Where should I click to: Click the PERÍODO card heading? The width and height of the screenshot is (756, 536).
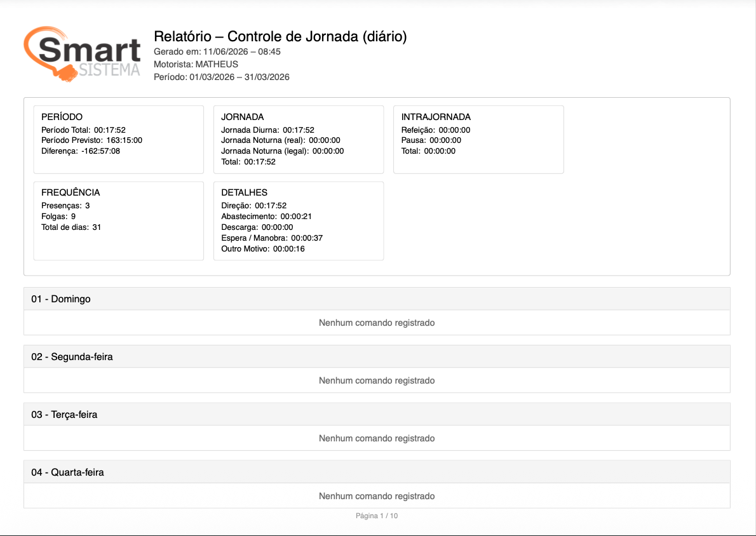pos(62,117)
